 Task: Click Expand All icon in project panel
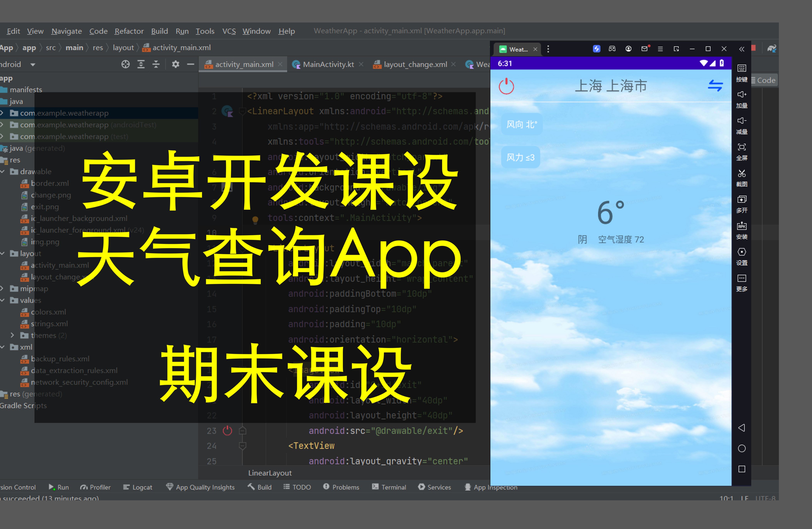141,64
